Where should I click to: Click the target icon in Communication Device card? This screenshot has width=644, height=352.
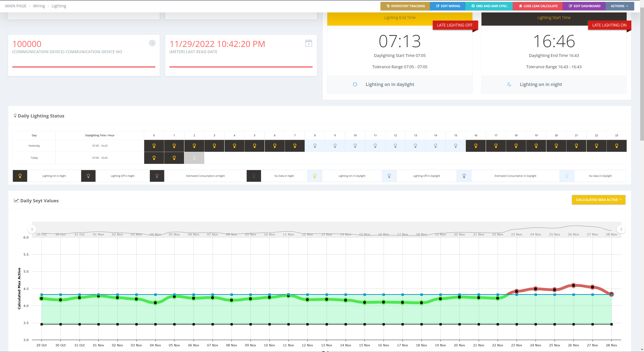click(x=152, y=43)
